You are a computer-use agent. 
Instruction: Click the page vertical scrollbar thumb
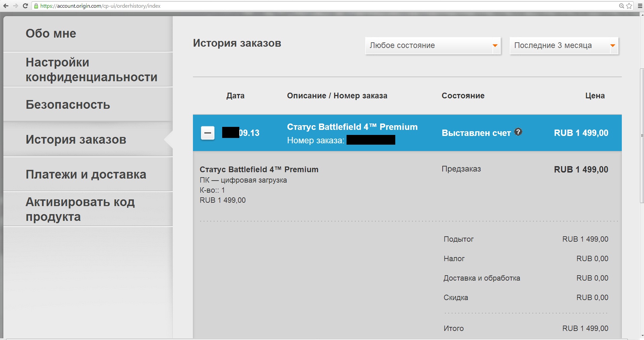(x=642, y=136)
